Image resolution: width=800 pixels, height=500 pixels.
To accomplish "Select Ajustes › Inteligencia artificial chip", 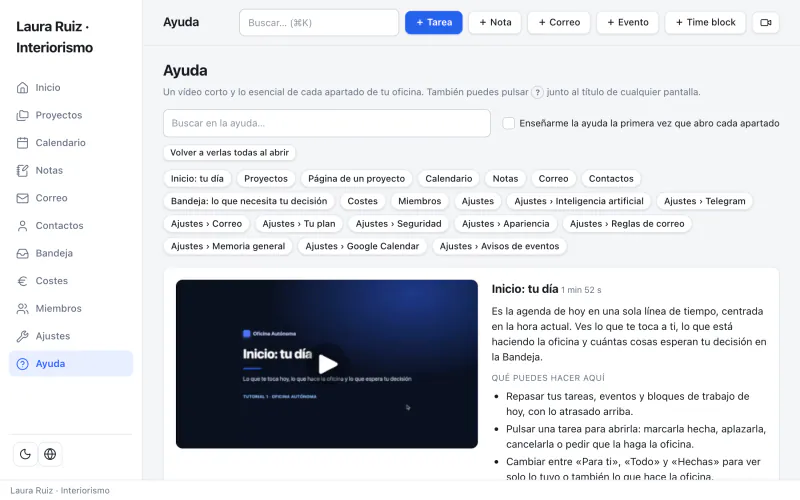I will (579, 201).
